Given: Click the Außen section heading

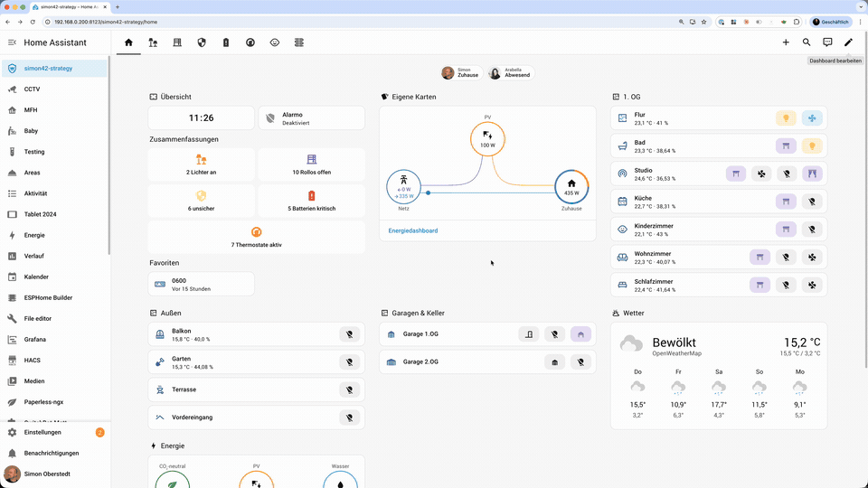Looking at the screenshot, I should point(171,314).
